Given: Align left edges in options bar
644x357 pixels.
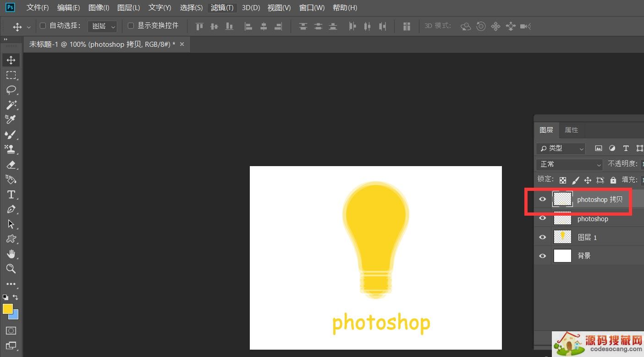Looking at the screenshot, I should pyautogui.click(x=248, y=26).
